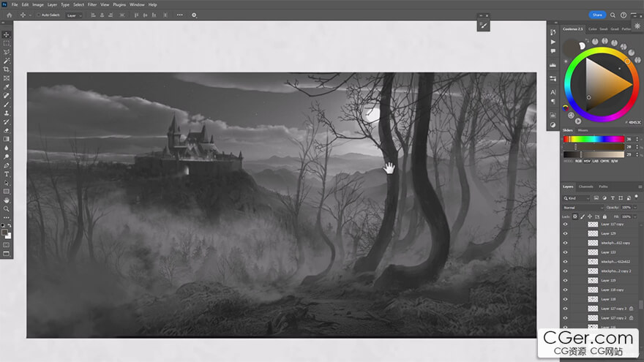Image resolution: width=644 pixels, height=362 pixels.
Task: Select the Move tool in toolbar
Action: click(x=6, y=35)
